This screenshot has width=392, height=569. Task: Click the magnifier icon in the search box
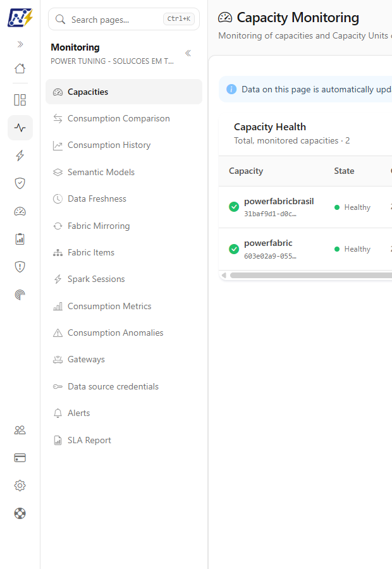click(x=60, y=19)
